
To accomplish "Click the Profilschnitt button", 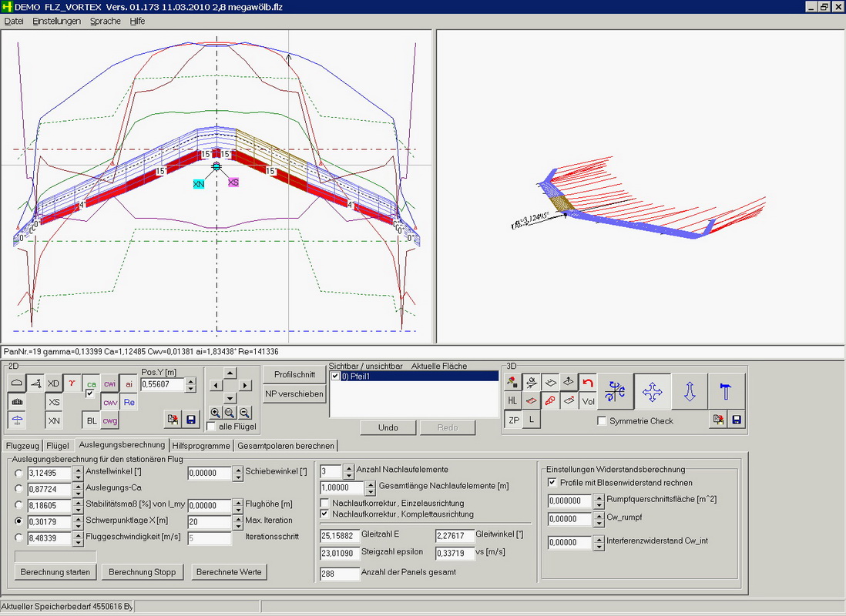I will click(294, 373).
